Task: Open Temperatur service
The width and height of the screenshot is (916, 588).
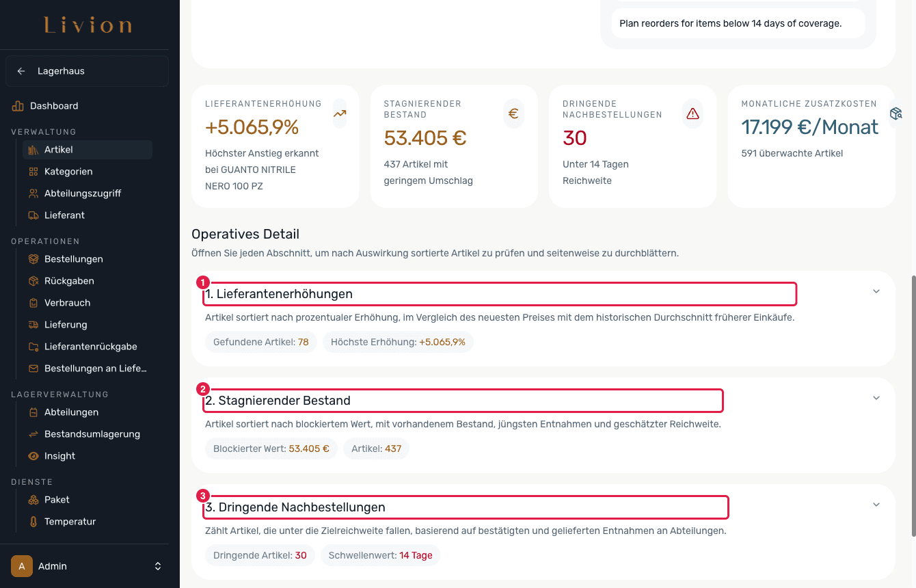Action: (87, 522)
